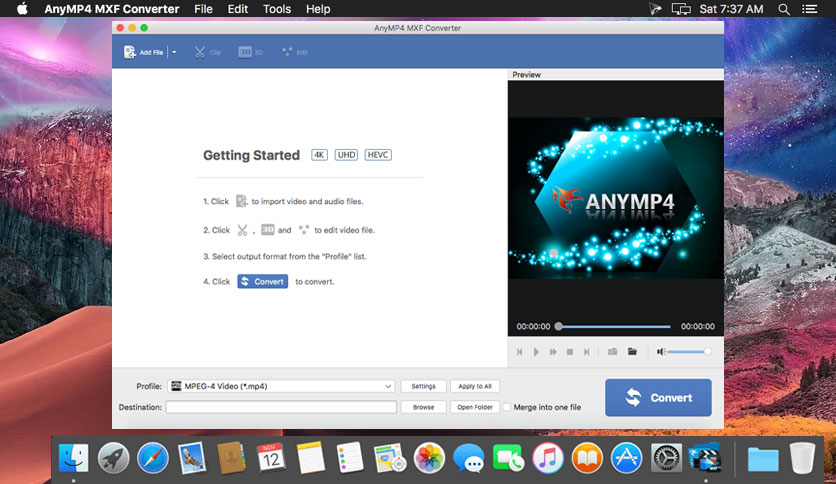Open the File menu

pyautogui.click(x=203, y=9)
